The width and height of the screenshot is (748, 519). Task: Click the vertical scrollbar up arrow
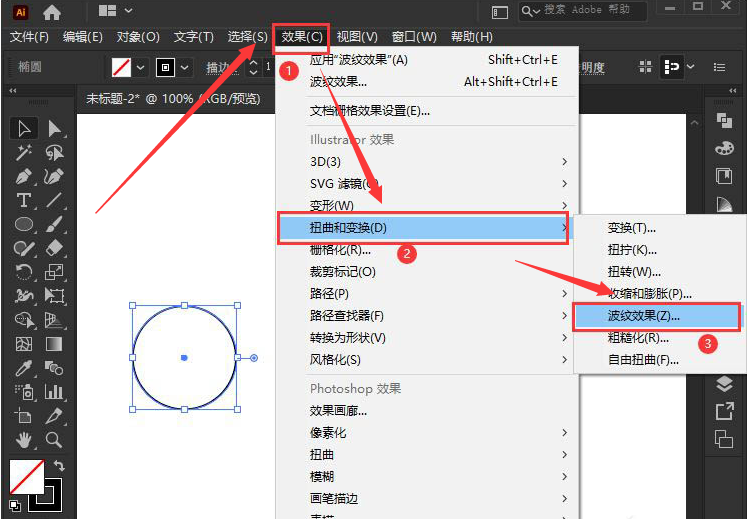695,123
